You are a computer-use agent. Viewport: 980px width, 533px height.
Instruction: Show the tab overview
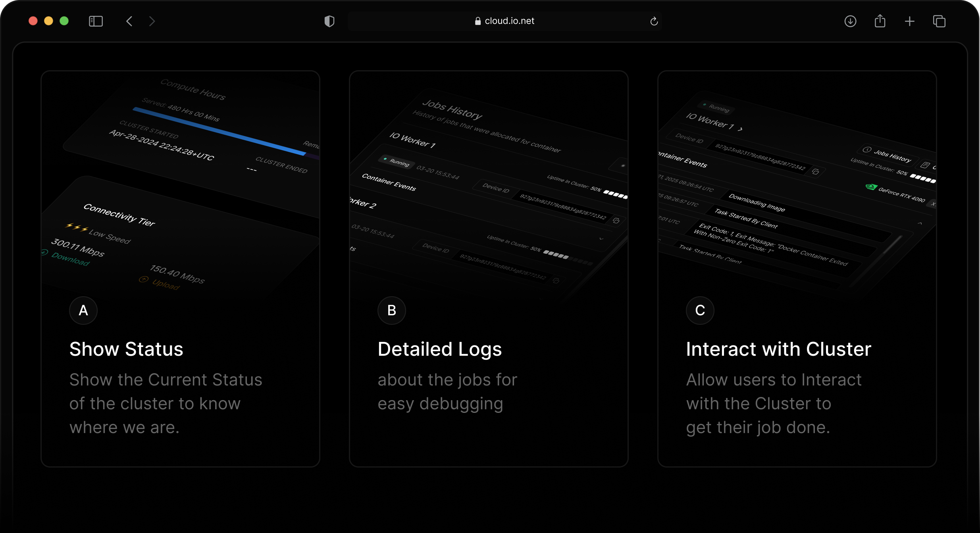point(939,21)
